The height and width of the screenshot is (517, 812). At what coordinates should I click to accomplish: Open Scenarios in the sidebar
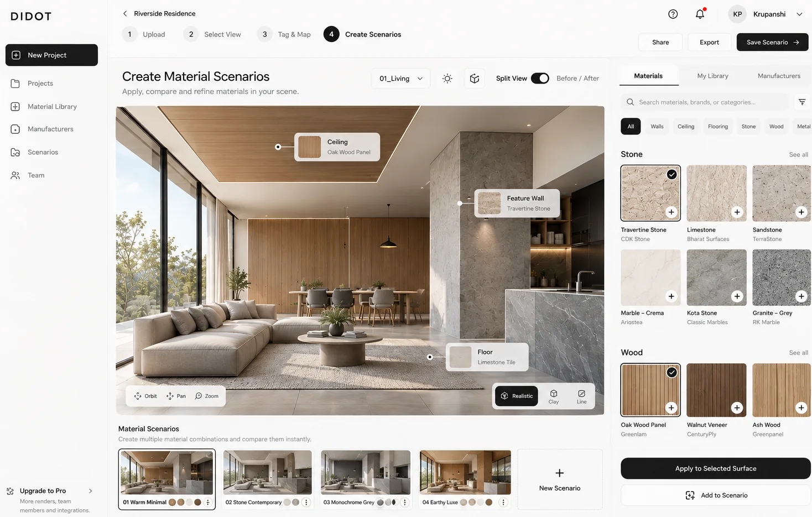(43, 153)
